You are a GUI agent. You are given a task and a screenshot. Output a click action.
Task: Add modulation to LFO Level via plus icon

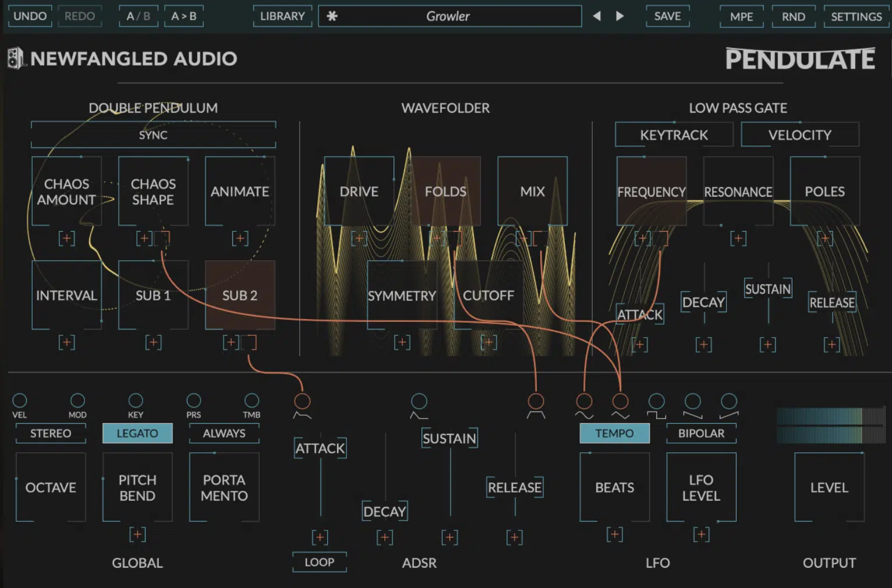(701, 534)
